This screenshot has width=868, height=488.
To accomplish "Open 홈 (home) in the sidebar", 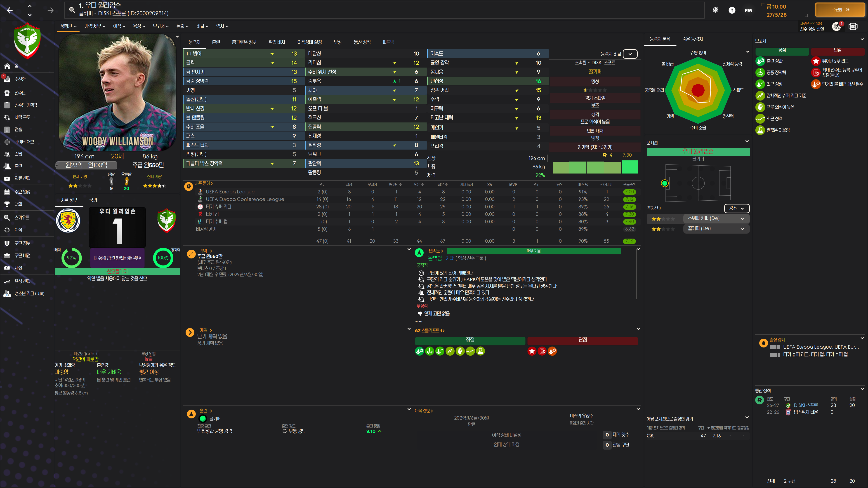I will tap(16, 66).
